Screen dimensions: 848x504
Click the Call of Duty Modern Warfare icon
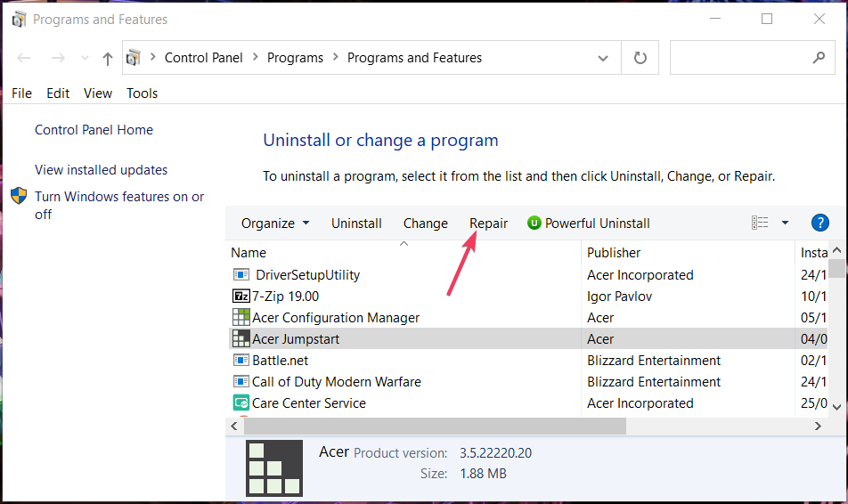(x=241, y=382)
